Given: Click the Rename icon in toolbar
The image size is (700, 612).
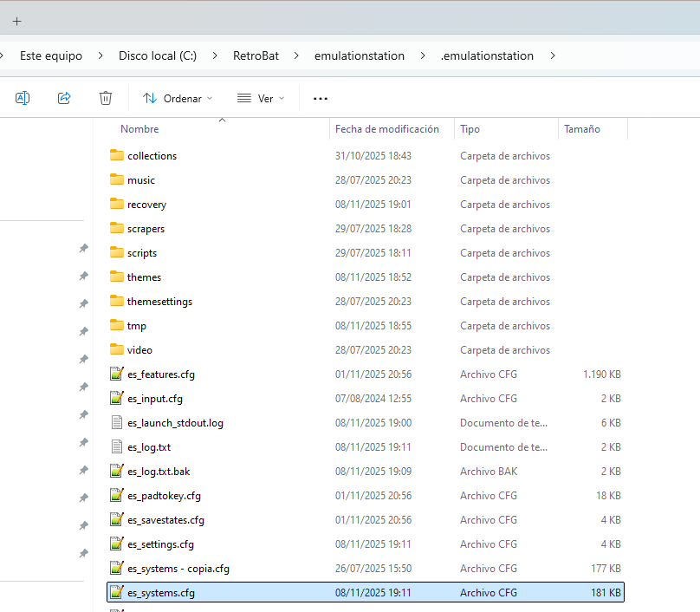Looking at the screenshot, I should pyautogui.click(x=23, y=98).
